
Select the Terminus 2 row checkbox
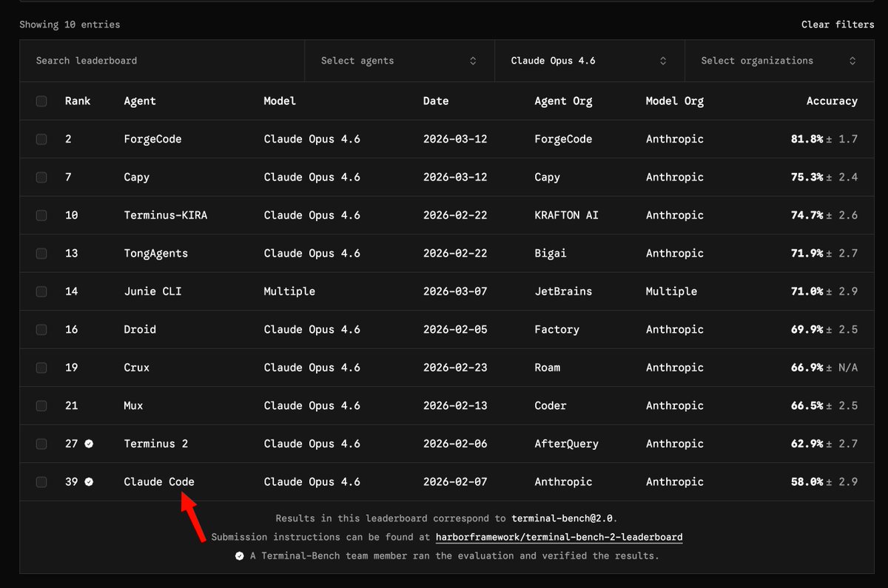[x=41, y=444]
